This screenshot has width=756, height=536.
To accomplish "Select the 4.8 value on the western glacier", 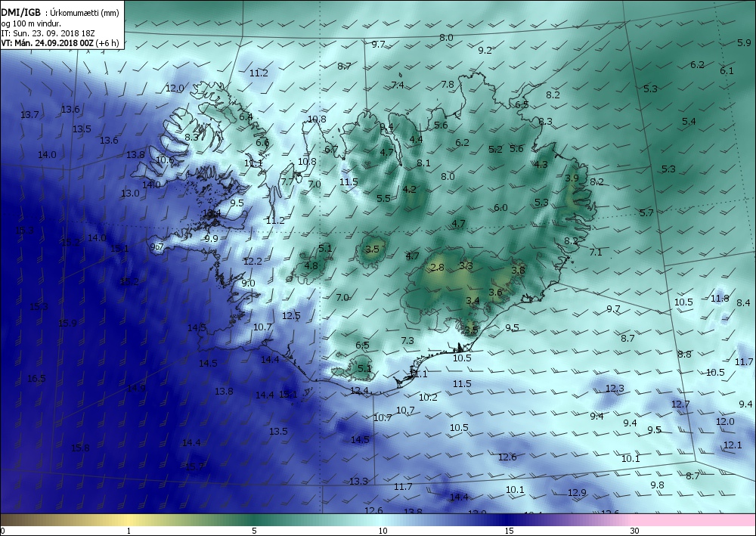I will tap(311, 265).
